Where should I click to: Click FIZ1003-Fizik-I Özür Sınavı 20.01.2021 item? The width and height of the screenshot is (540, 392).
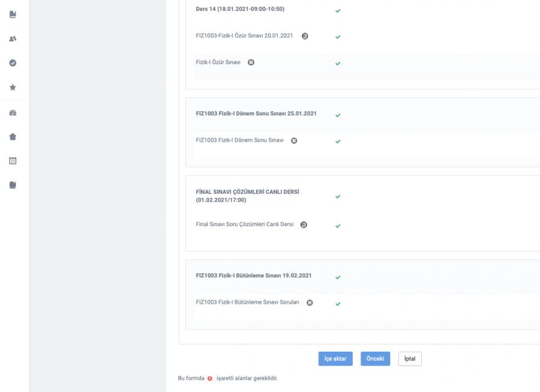[244, 36]
